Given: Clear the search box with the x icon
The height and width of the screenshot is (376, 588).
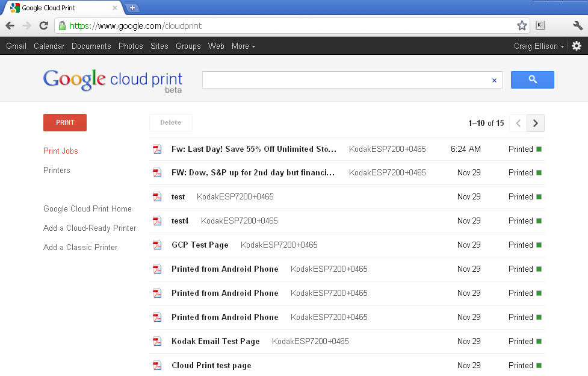Looking at the screenshot, I should (x=494, y=80).
